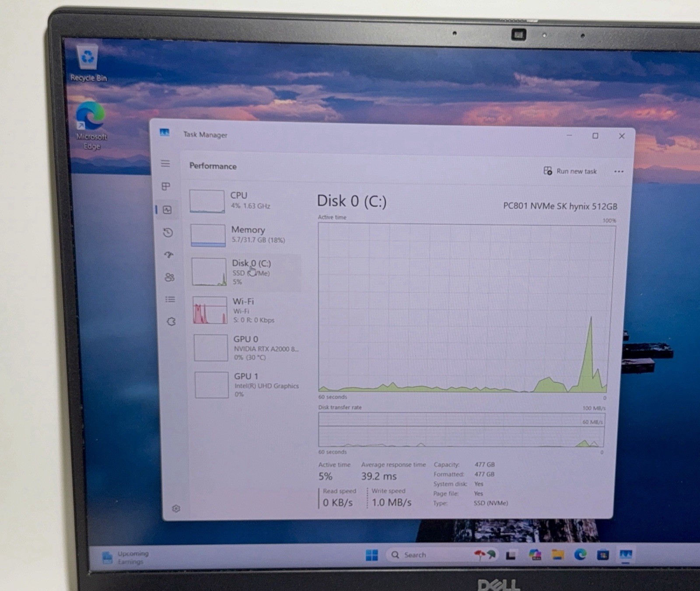Open Microsoft Store taskbar icon

(x=603, y=555)
